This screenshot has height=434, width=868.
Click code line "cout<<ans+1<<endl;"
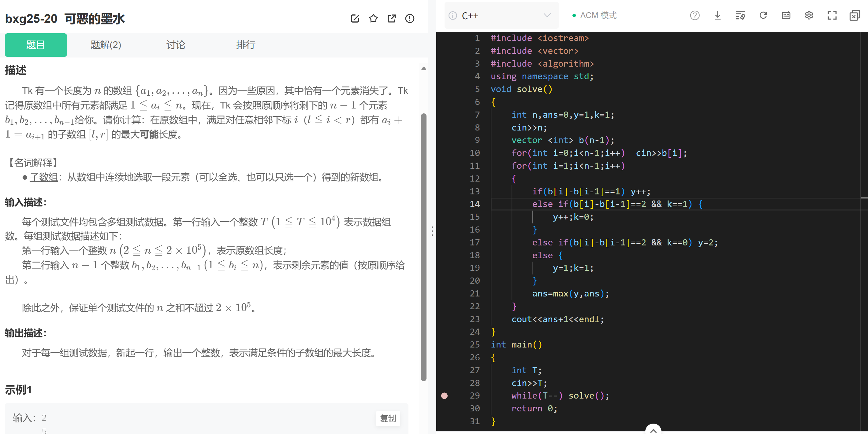pos(558,319)
